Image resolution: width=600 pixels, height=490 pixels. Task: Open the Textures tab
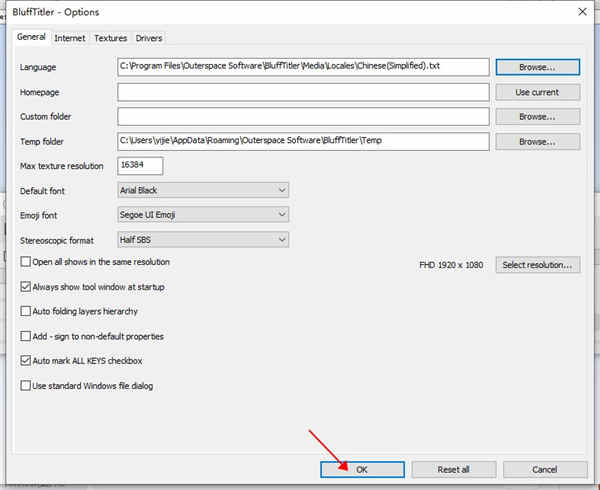pyautogui.click(x=111, y=38)
